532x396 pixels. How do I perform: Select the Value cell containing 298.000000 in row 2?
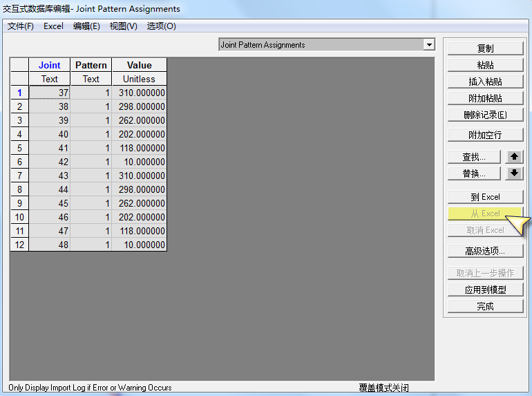(x=139, y=106)
